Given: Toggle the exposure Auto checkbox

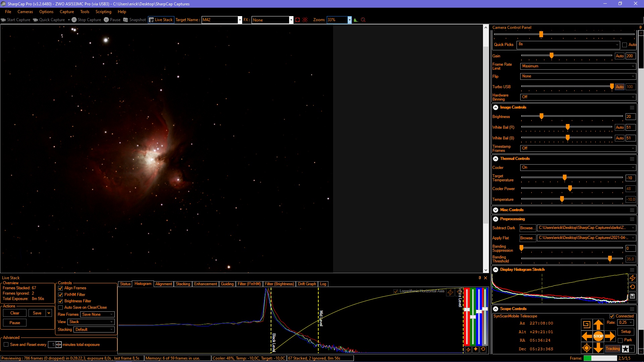Looking at the screenshot, I should (x=625, y=45).
